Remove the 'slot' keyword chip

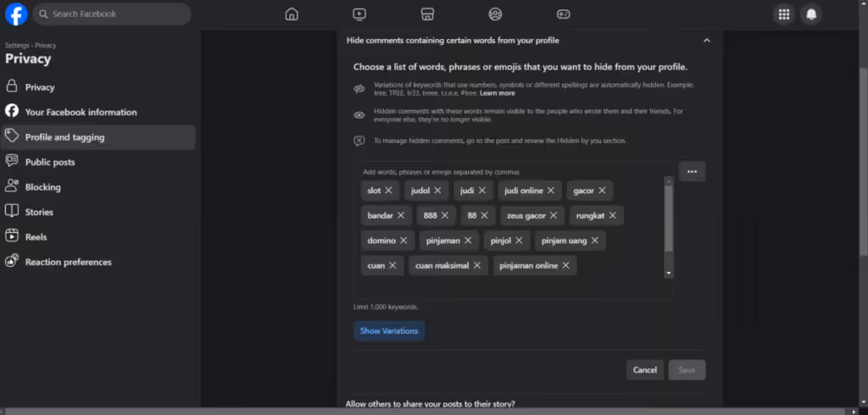click(389, 191)
